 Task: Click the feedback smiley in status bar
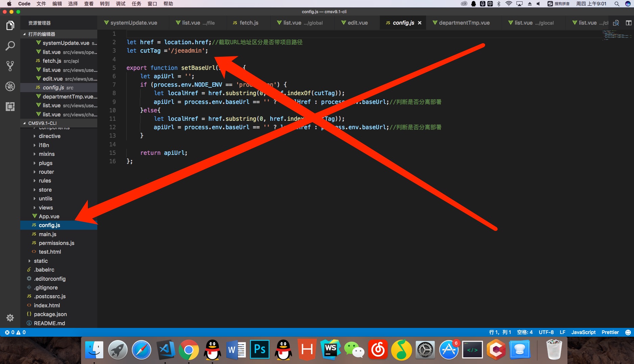(628, 332)
